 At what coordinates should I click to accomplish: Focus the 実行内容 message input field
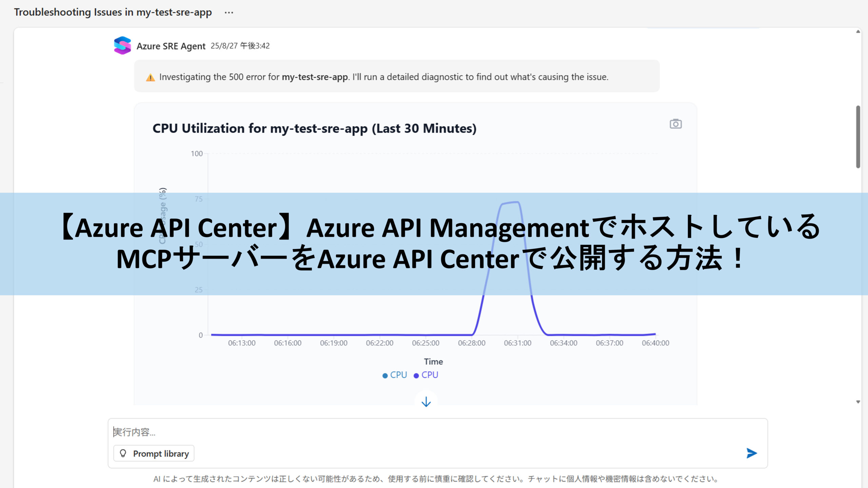(437, 432)
